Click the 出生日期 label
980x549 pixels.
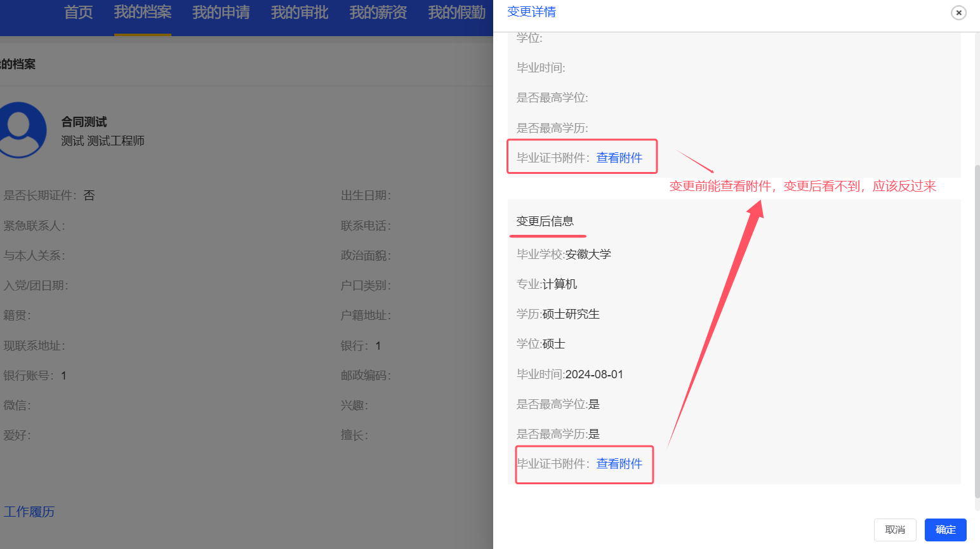click(366, 195)
